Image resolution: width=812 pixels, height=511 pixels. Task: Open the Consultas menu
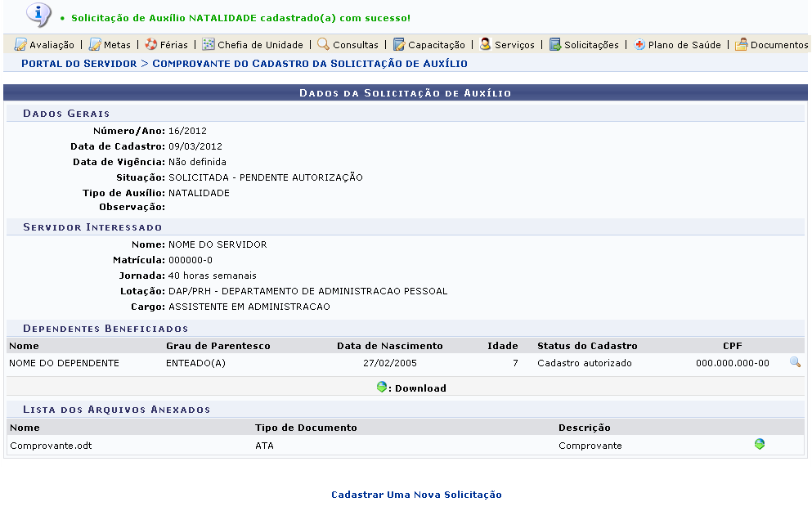[x=356, y=45]
